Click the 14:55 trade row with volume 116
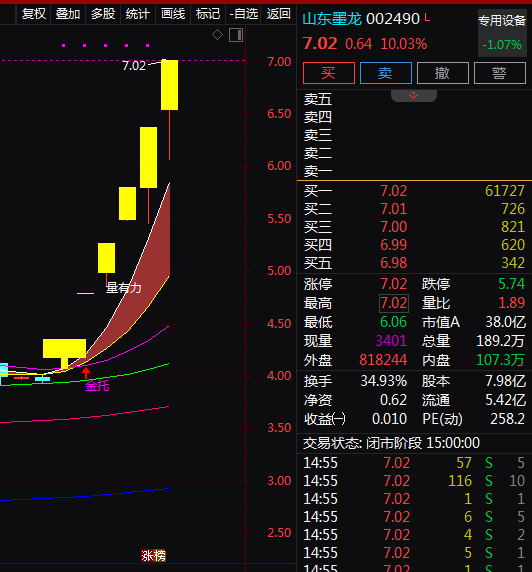Screen dimensions: 532x572 414,481
